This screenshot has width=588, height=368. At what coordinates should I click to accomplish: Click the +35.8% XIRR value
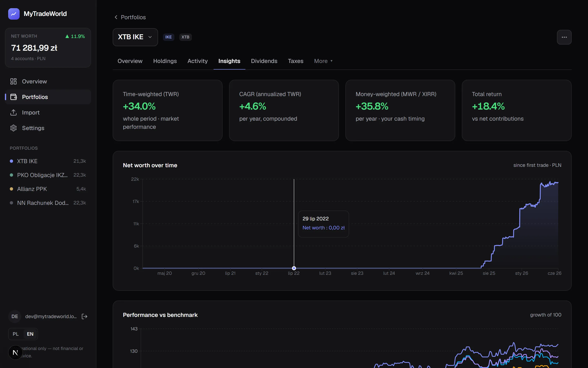[372, 106]
